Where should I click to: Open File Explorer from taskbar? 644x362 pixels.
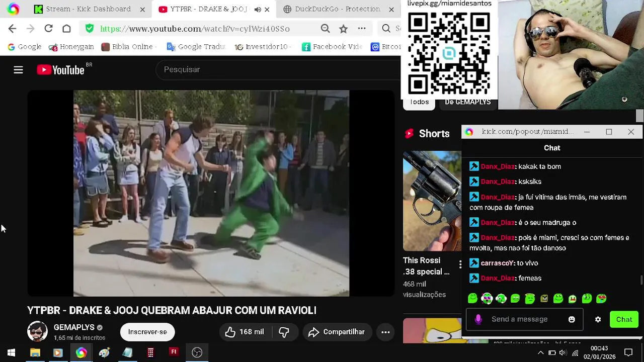coord(35,352)
